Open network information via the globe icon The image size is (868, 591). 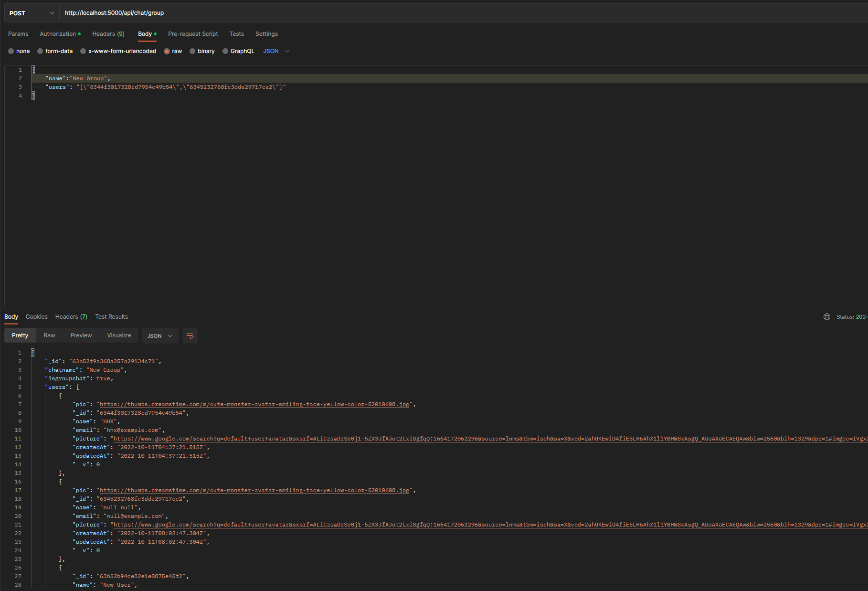[x=826, y=317]
